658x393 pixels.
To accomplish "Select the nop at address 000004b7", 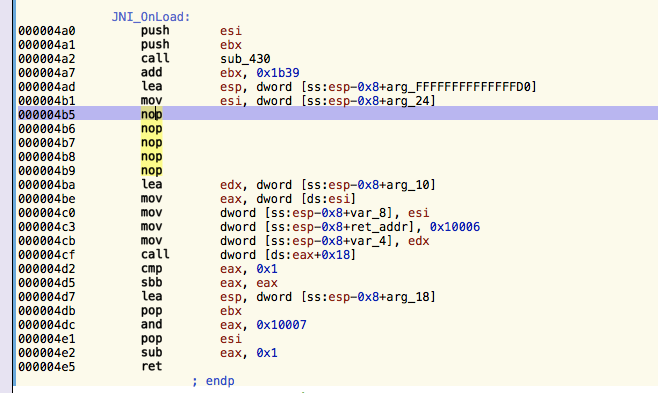I will [x=151, y=142].
